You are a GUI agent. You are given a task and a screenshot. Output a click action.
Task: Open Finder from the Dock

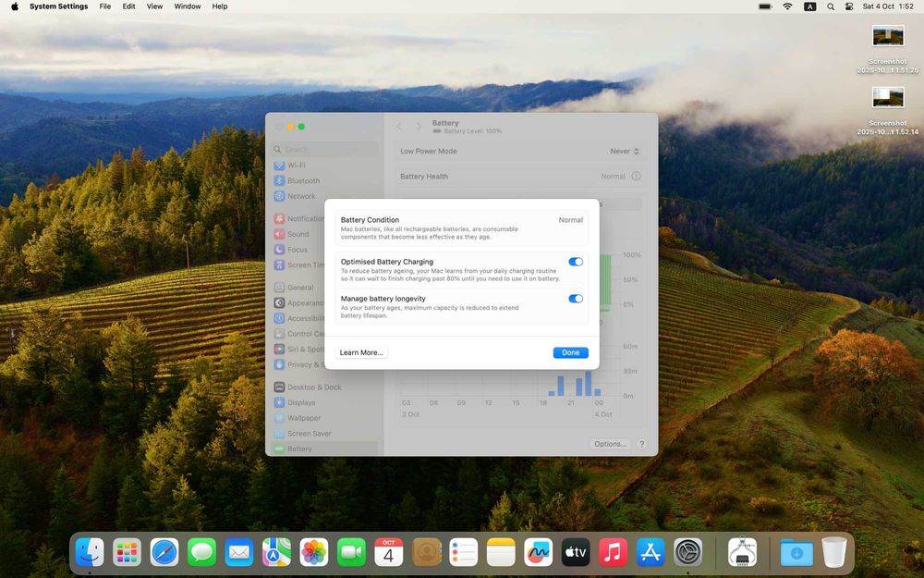90,553
